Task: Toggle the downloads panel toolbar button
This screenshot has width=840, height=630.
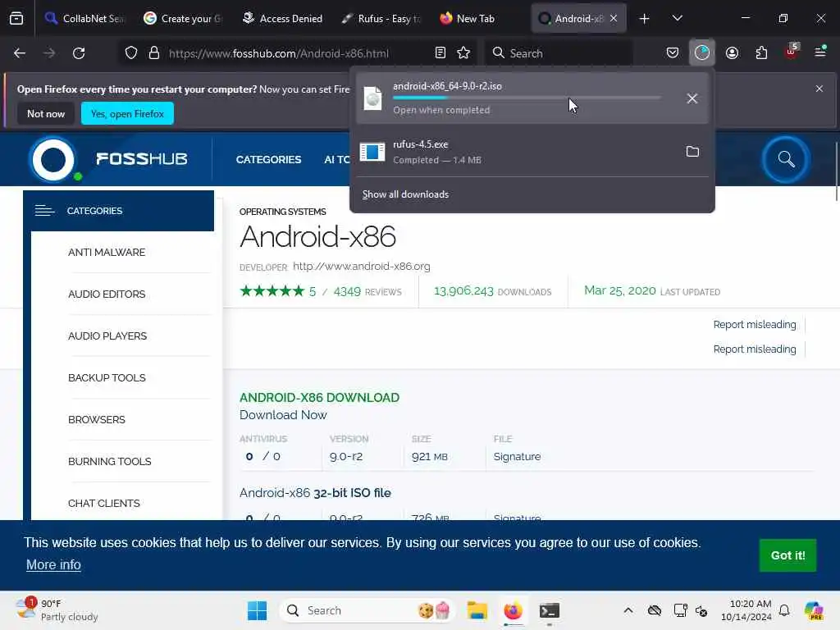Action: [x=702, y=53]
